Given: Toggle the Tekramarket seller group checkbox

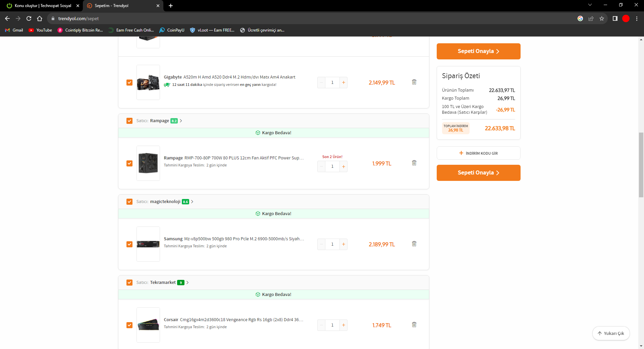Looking at the screenshot, I should [129, 283].
